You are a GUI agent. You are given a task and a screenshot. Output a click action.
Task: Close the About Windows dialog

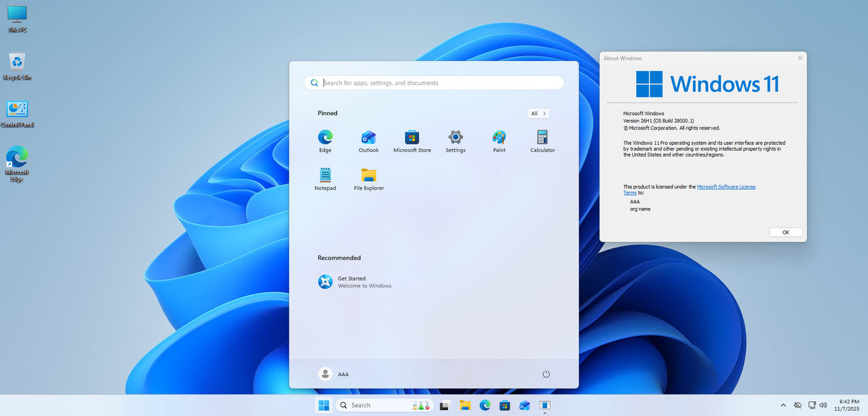tap(800, 58)
